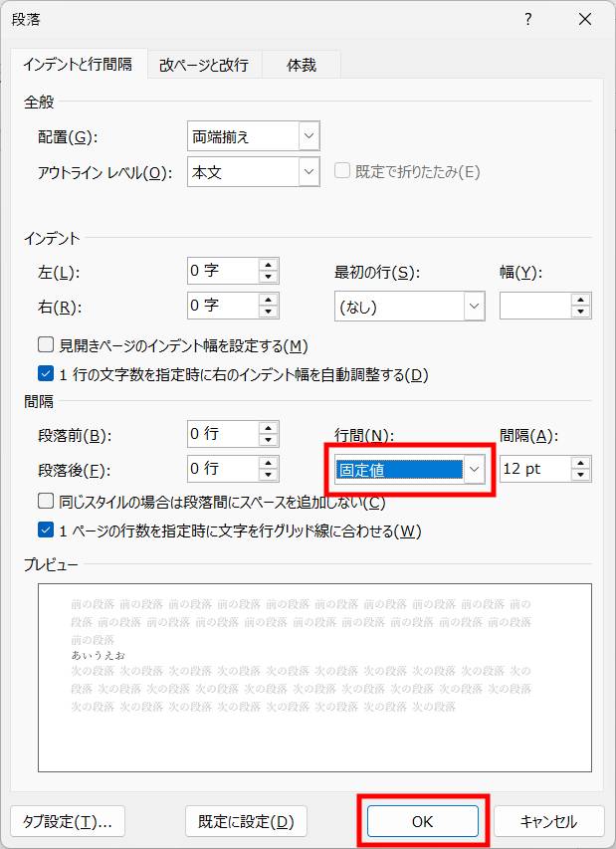
Task: Click the help question mark icon
Action: tap(528, 20)
